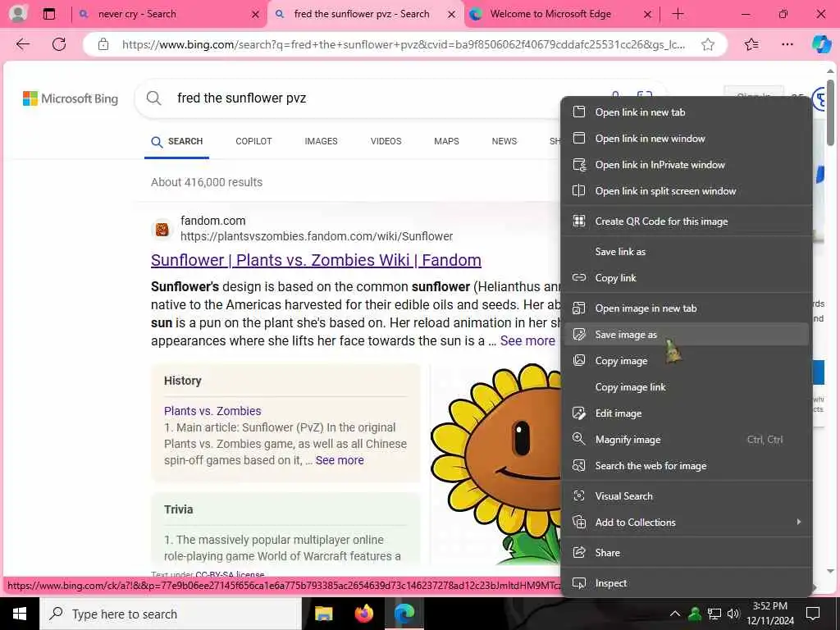The width and height of the screenshot is (840, 630).
Task: Click See more after sunflower description
Action: (x=527, y=340)
